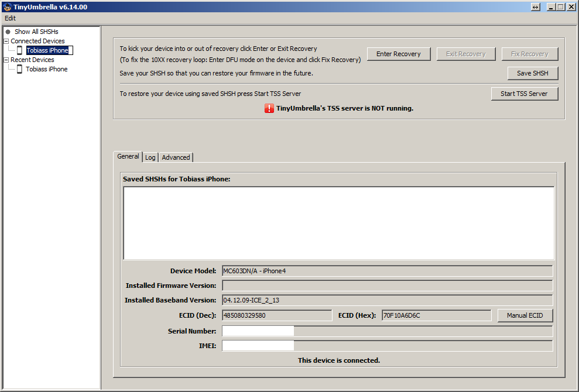Select Show All SHSHs in the sidebar
Viewport: 579px width, 392px height.
point(36,32)
